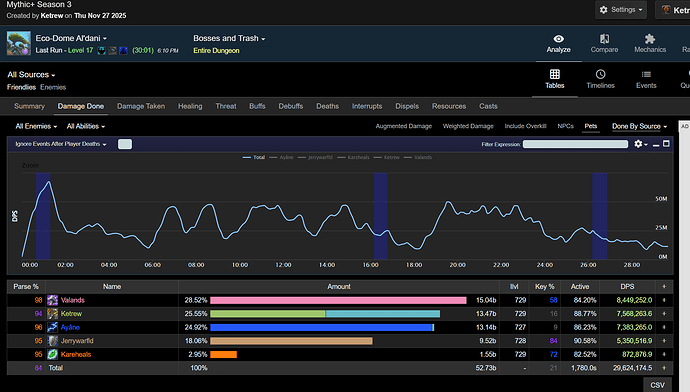Click Kareheals orange damage bar
The width and height of the screenshot is (690, 392).
pos(224,354)
